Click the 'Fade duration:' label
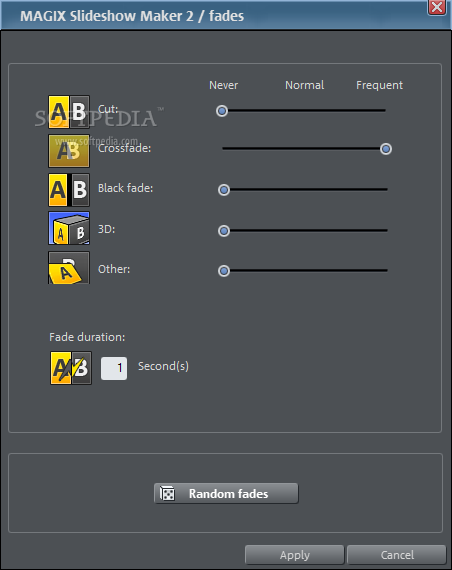The image size is (452, 570). 87,337
